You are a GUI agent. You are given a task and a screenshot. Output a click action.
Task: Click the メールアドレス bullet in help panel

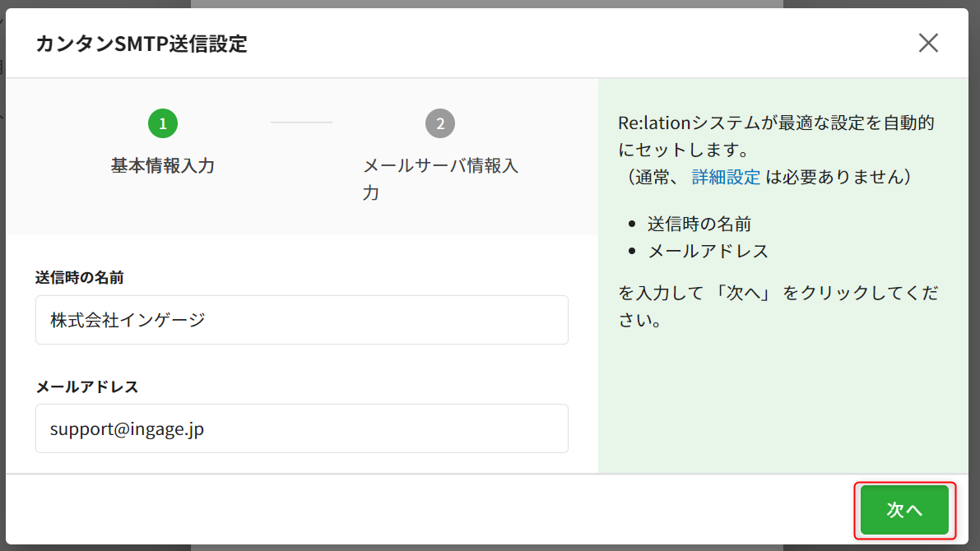pyautogui.click(x=708, y=252)
